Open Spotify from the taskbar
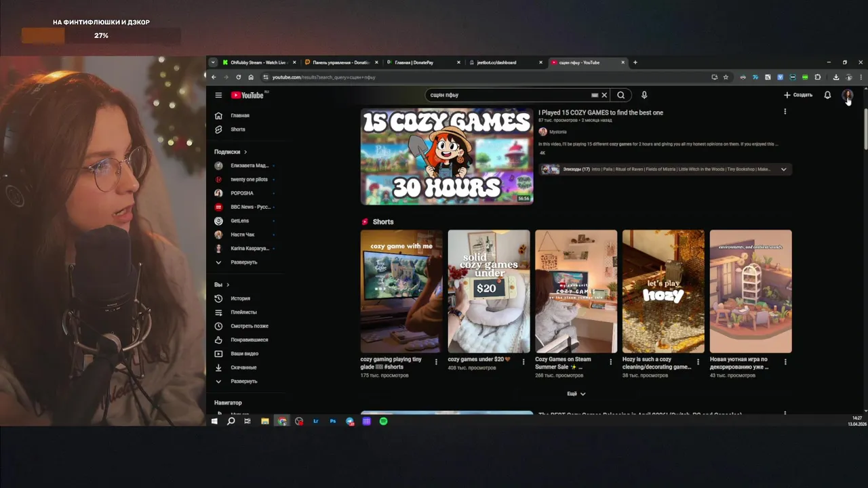The height and width of the screenshot is (488, 868). click(383, 421)
